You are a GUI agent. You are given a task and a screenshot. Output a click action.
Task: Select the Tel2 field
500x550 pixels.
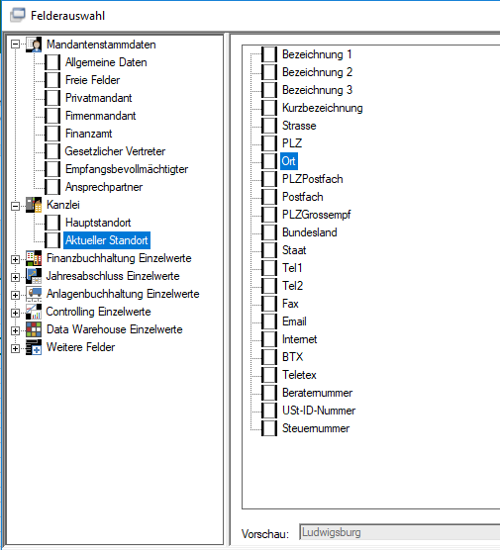click(292, 286)
